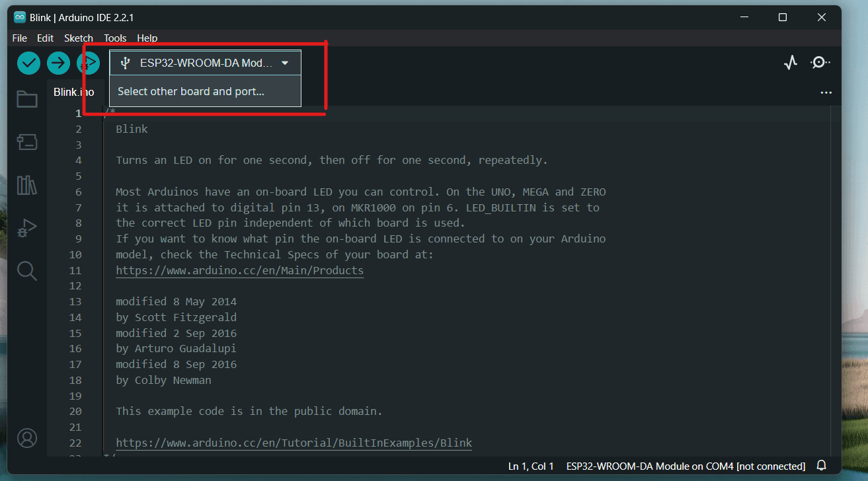868x481 pixels.
Task: Open the Debug panel in the sidebar
Action: tap(27, 228)
